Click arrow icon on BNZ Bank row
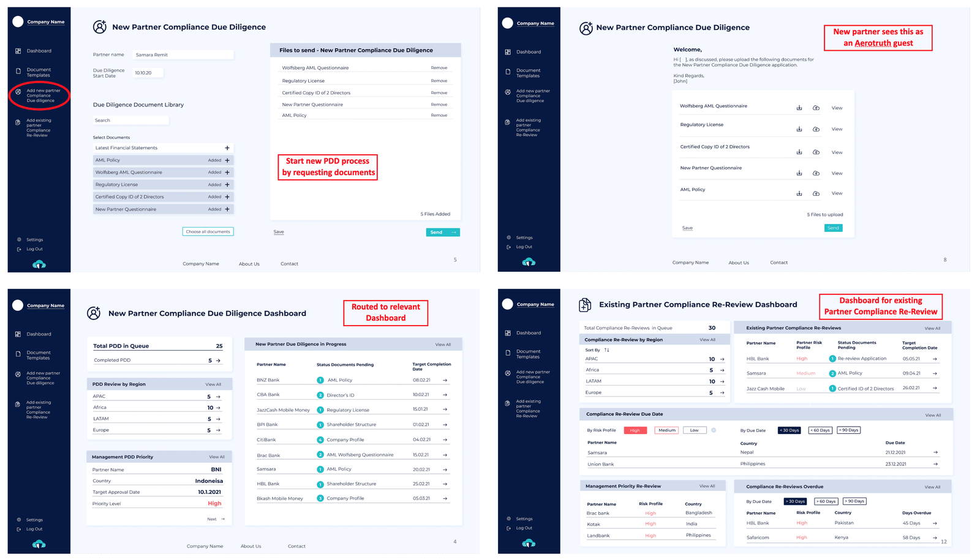 445,380
